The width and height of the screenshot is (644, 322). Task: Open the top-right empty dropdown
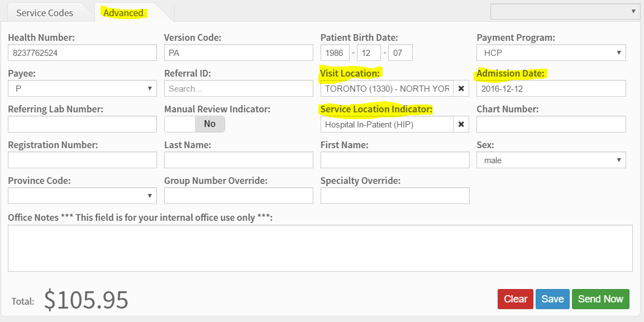(565, 11)
